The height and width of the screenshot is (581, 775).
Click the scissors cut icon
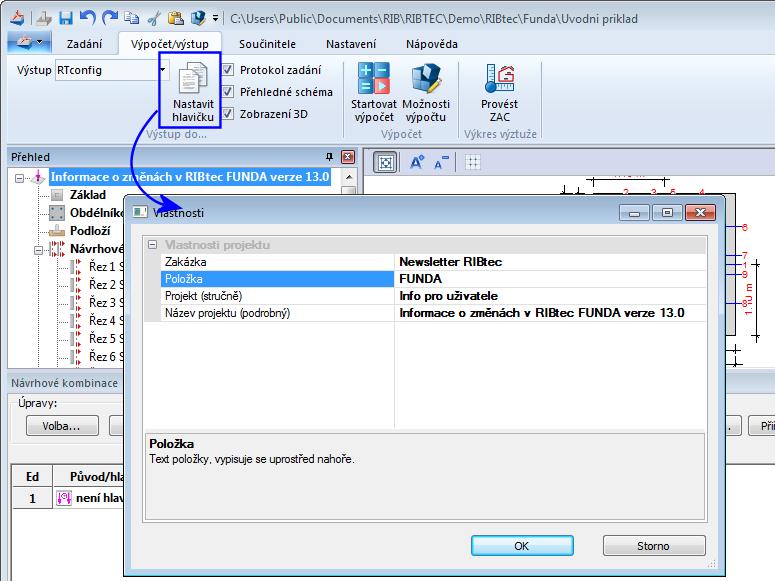pyautogui.click(x=154, y=19)
